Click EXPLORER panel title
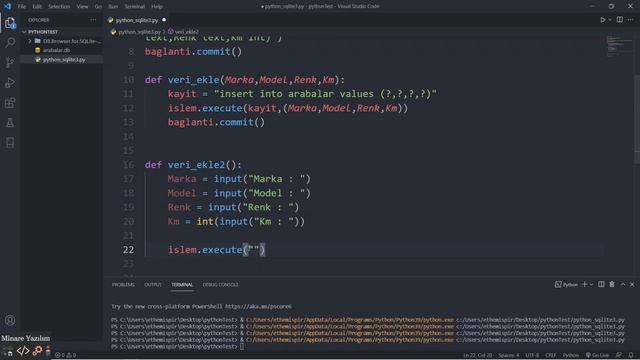 [39, 20]
